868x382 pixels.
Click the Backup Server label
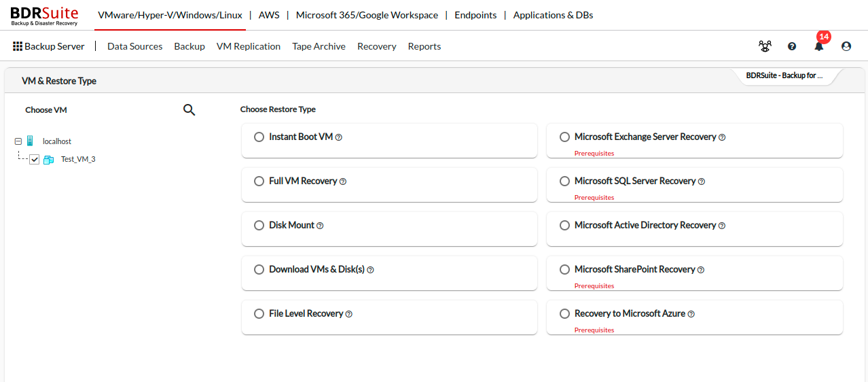coord(55,46)
